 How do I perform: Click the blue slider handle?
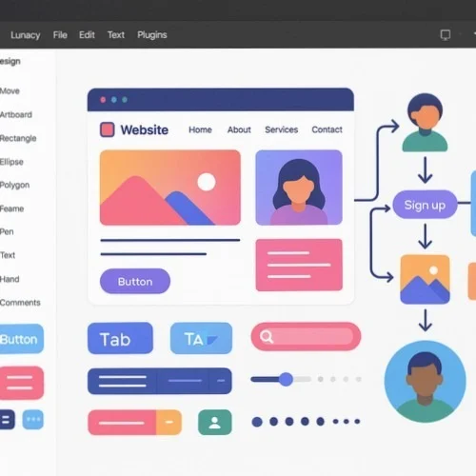[x=286, y=379]
